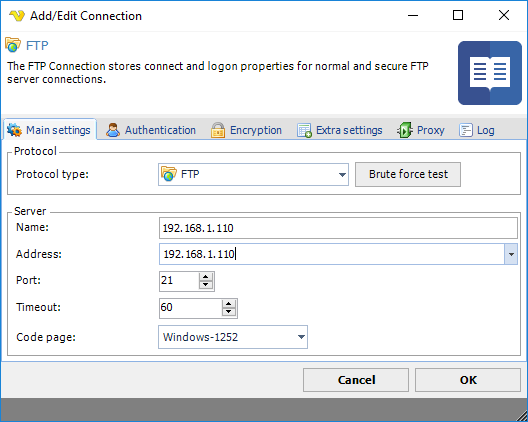Open the help book icon
Screen dimensions: 528x422
(x=490, y=73)
